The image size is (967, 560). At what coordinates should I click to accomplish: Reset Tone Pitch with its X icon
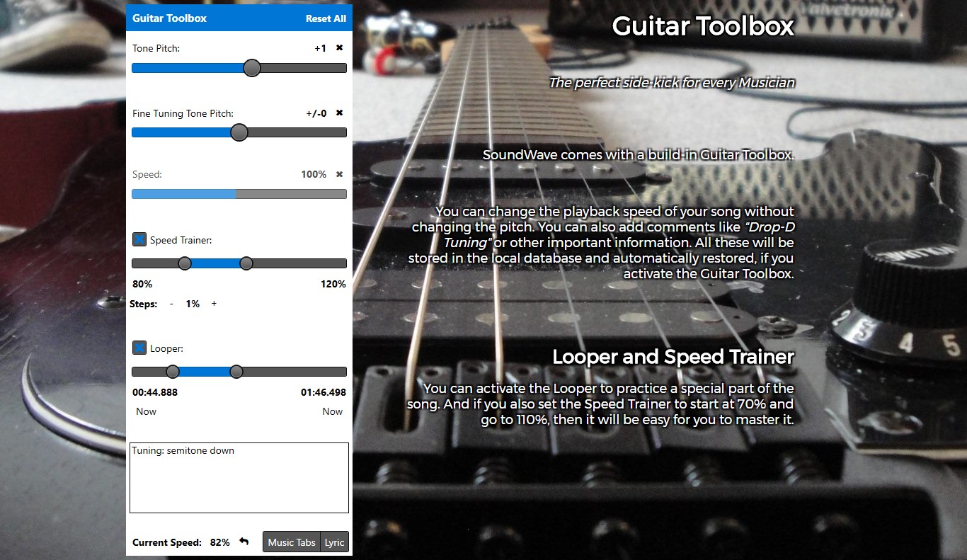pyautogui.click(x=339, y=48)
